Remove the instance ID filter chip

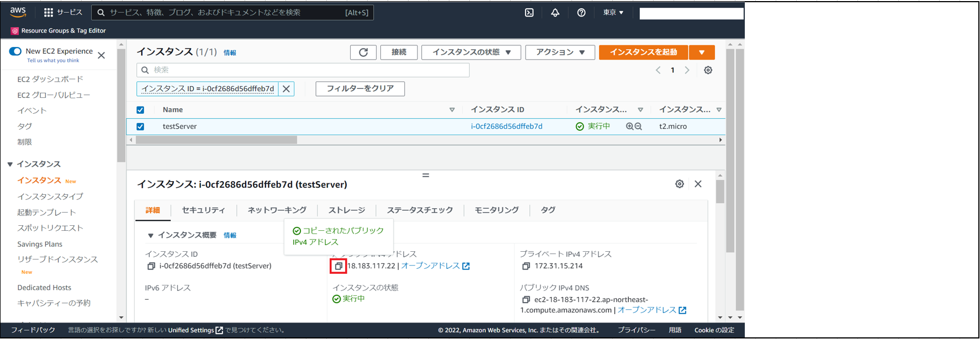click(286, 88)
